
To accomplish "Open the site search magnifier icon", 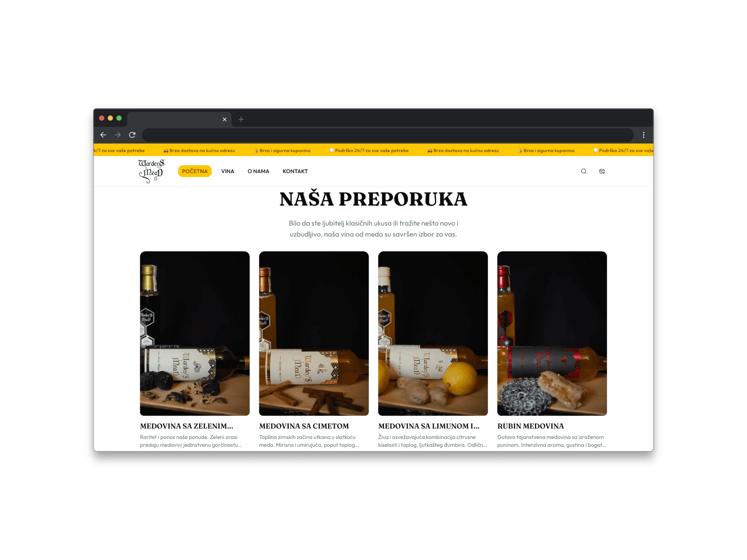I will [584, 171].
